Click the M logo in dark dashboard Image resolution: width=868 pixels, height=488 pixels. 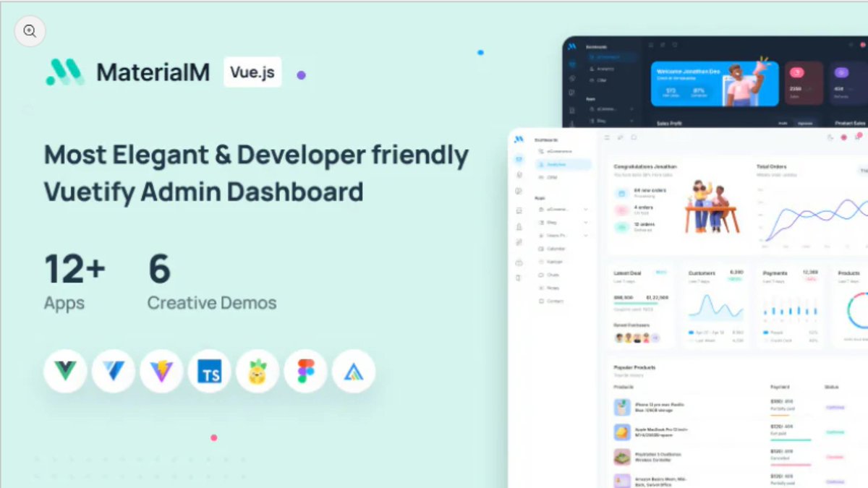coord(571,46)
